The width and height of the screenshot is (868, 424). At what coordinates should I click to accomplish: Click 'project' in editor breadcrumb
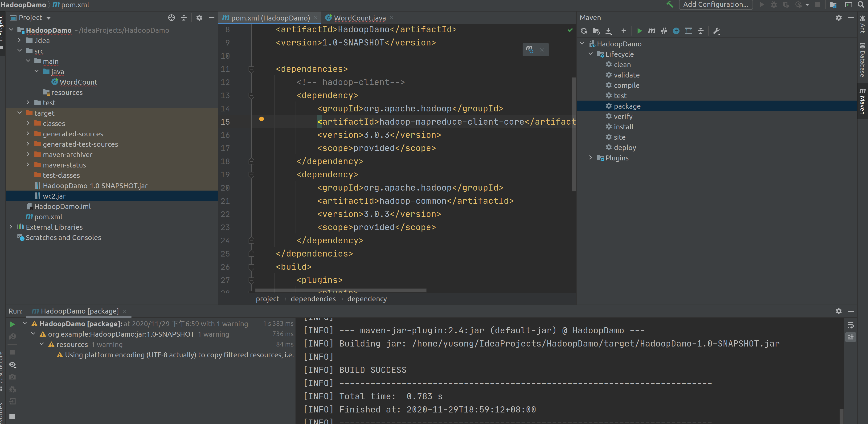pos(268,299)
